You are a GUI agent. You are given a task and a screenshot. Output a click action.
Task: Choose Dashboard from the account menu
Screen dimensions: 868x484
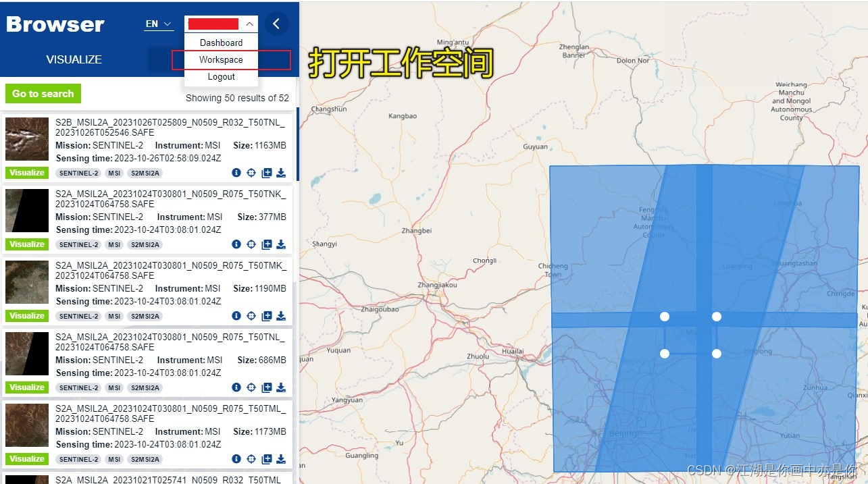coord(221,43)
